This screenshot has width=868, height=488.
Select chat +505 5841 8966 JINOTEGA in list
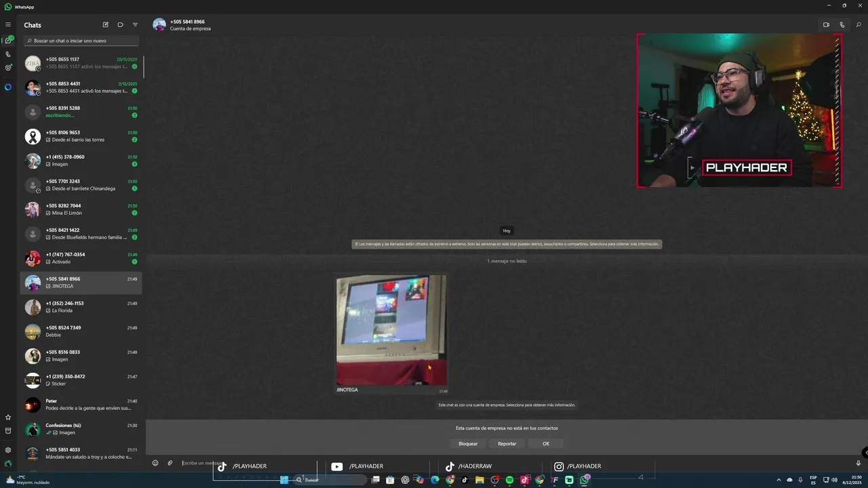[x=81, y=283]
